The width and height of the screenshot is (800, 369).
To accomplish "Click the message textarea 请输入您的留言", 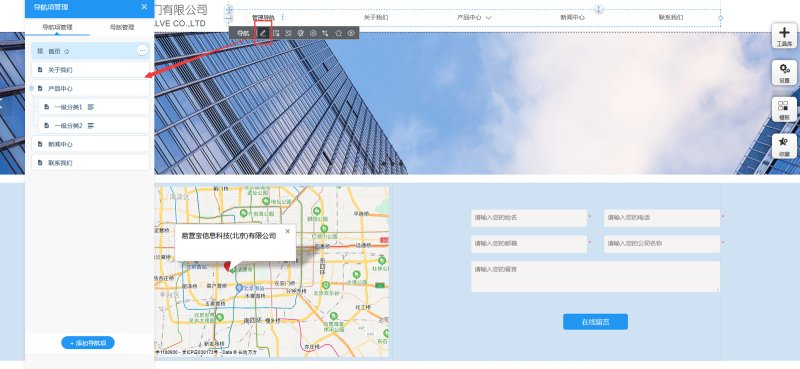I will [595, 277].
